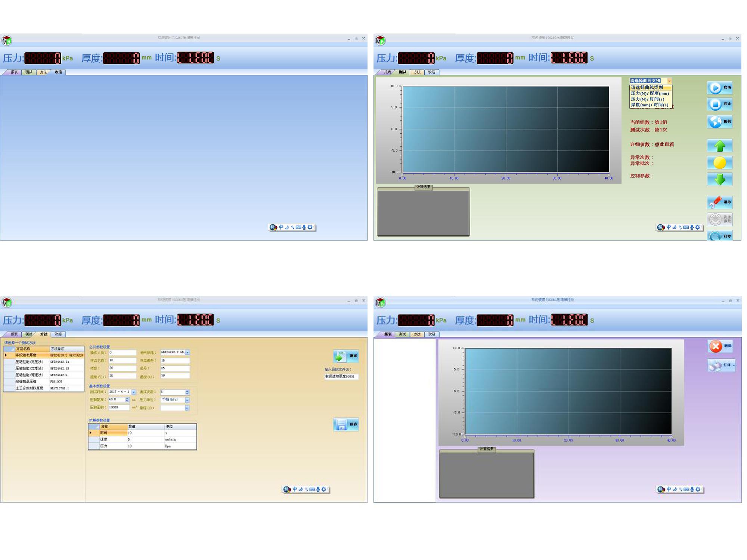Click the 清零 screwdriver clear-zero button
Image resolution: width=747 pixels, height=560 pixels.
coord(719,202)
